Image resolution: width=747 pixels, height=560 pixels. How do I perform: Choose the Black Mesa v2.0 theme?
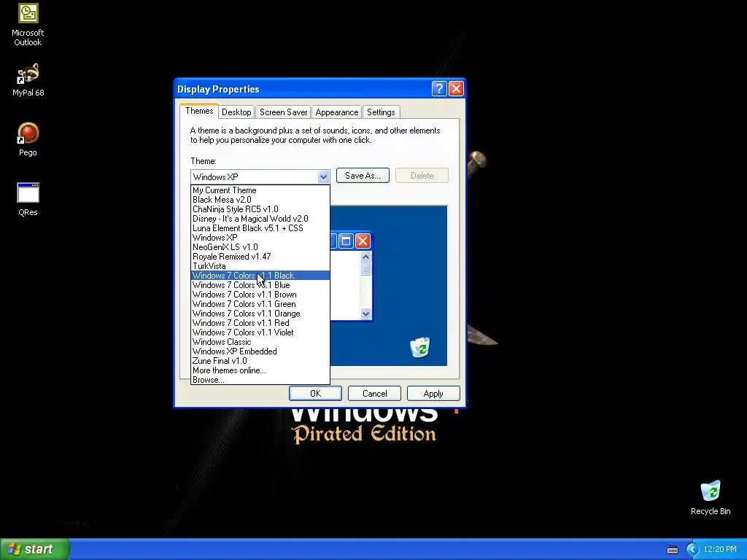[260, 200]
